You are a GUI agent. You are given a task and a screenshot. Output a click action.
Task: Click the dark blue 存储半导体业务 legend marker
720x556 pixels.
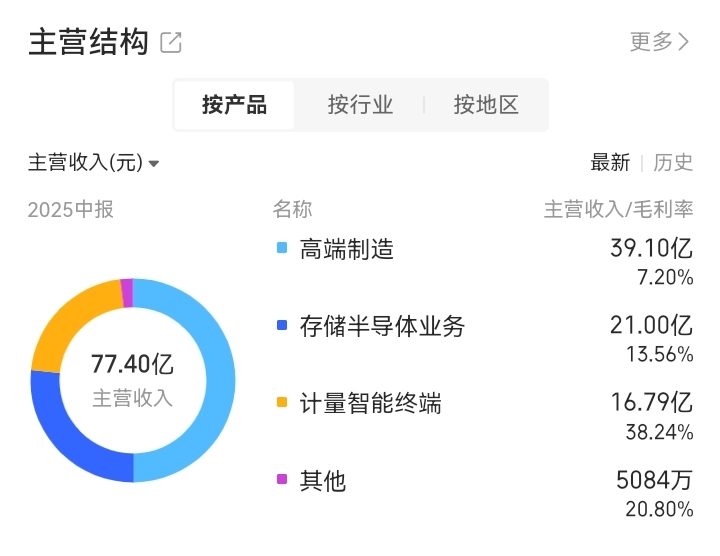click(282, 325)
